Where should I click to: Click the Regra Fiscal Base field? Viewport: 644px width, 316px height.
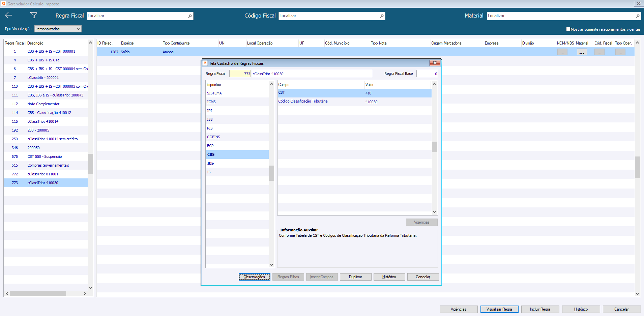coord(427,74)
